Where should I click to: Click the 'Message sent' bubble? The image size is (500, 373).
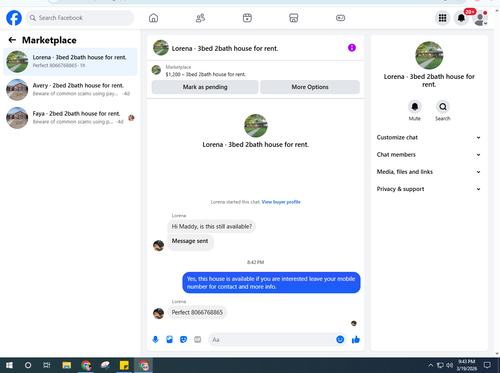coord(190,241)
